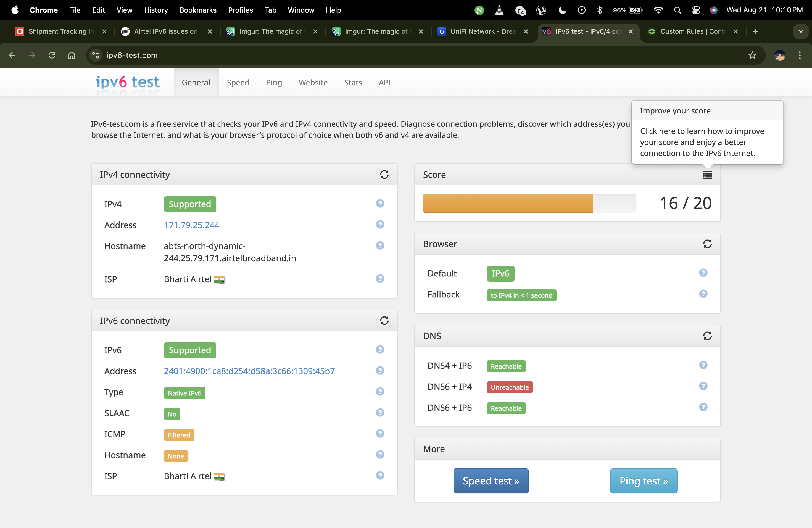Bookmark page with the star icon
Image resolution: width=812 pixels, height=528 pixels.
pos(752,55)
